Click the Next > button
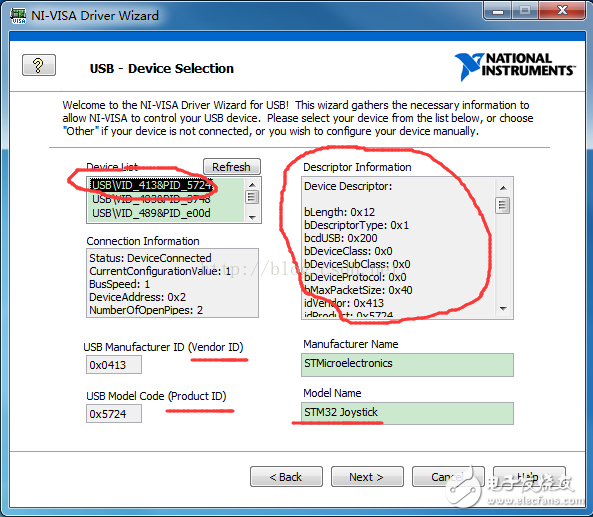This screenshot has width=593, height=517. pyautogui.click(x=367, y=477)
